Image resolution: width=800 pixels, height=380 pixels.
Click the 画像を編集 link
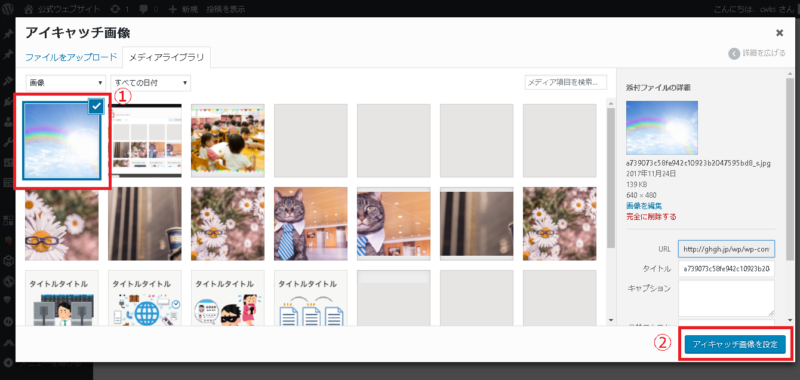pyautogui.click(x=644, y=206)
